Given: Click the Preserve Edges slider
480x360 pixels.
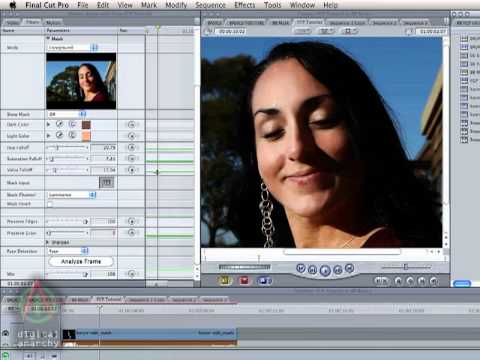Looking at the screenshot, I should click(67, 221).
